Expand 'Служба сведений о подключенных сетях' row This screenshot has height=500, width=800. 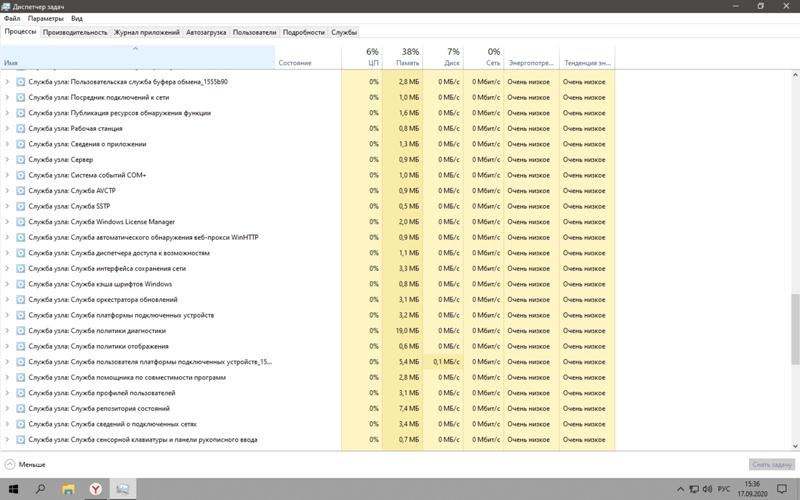[7, 424]
